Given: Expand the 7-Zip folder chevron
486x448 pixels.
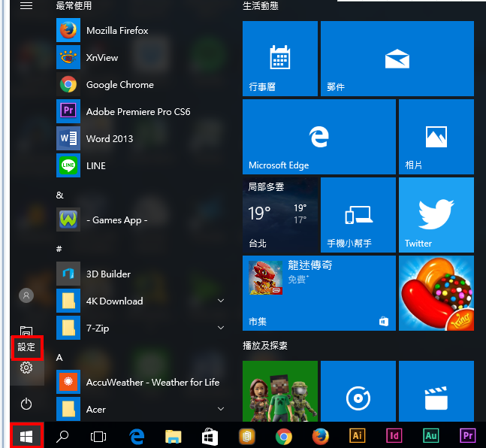Looking at the screenshot, I should point(221,328).
